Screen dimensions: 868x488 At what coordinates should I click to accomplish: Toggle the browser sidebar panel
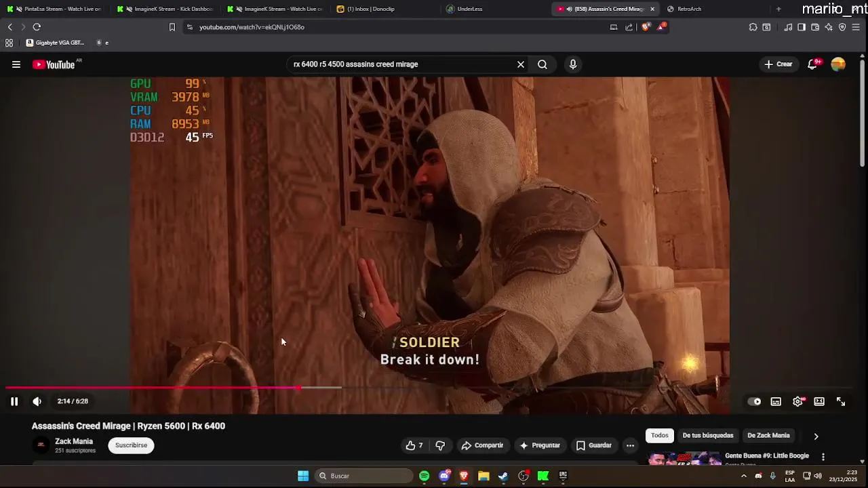tap(802, 27)
